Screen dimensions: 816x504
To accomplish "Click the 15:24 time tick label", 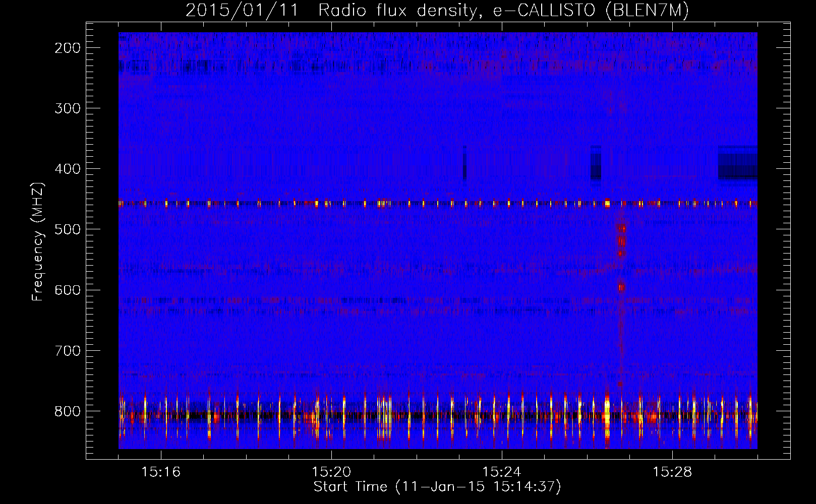I will click(x=502, y=472).
